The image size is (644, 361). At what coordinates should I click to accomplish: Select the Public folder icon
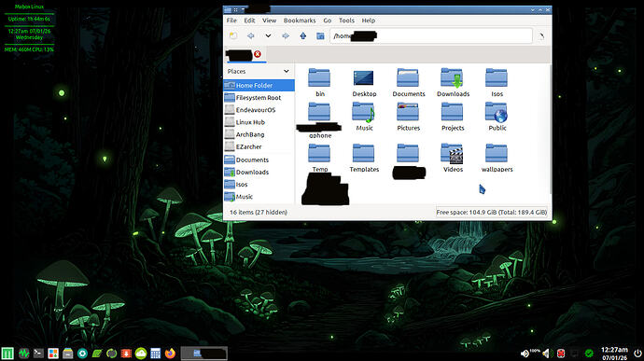497,112
